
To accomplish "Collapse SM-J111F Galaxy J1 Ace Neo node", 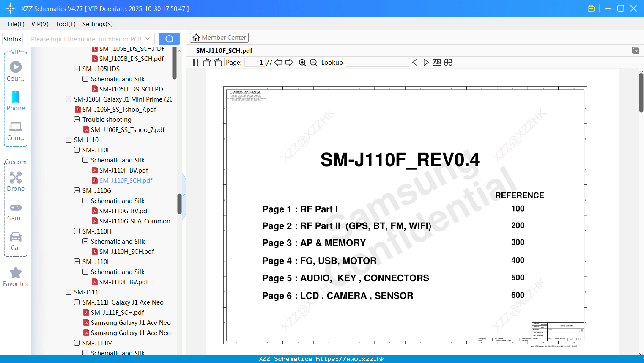I will (77, 302).
